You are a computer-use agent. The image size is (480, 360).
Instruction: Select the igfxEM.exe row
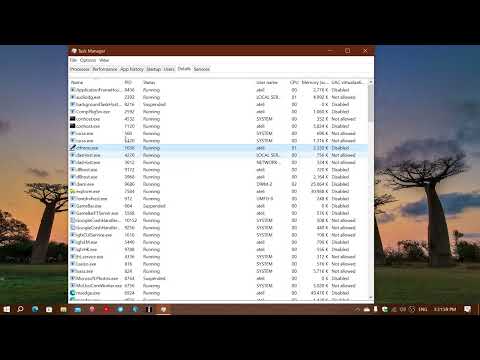click(219, 242)
